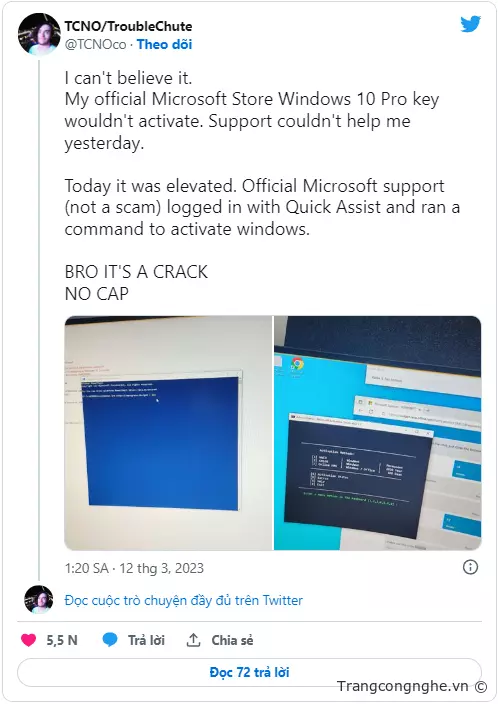
Task: Click the reply speech bubble icon
Action: tap(110, 640)
